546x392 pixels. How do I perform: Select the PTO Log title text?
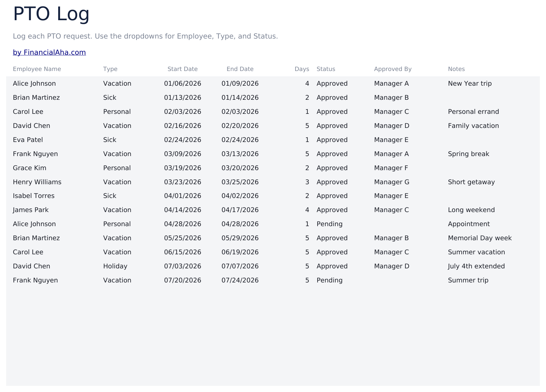[x=51, y=14]
